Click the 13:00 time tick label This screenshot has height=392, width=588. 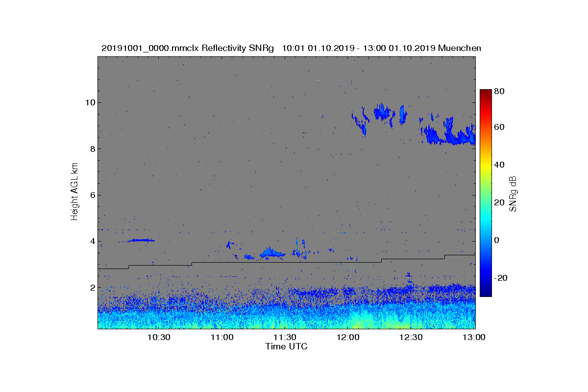474,338
